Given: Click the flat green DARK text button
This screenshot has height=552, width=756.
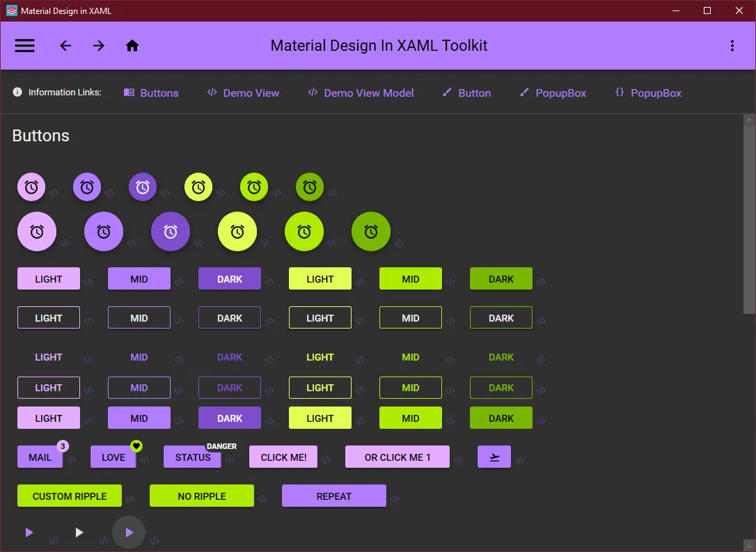Looking at the screenshot, I should pos(501,357).
